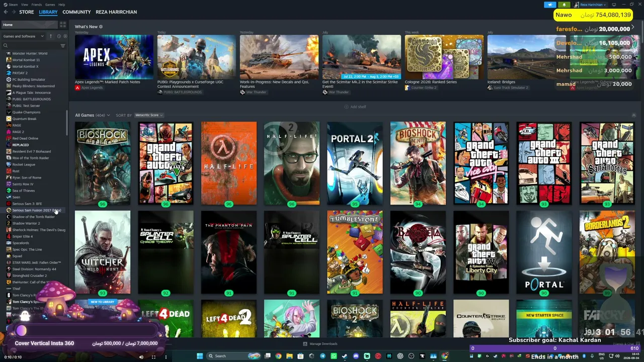
Task: Select Stronghold Crusader 2 in sidebar
Action: (x=30, y=276)
